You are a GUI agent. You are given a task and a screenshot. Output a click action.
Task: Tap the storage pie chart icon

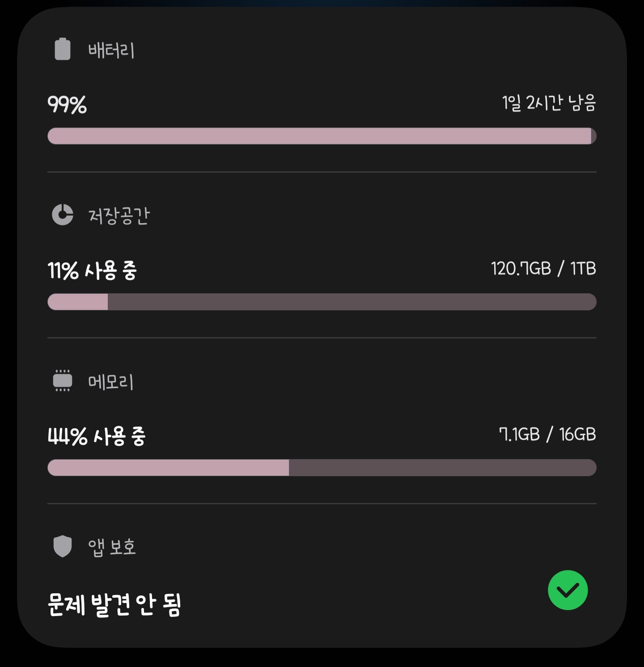pyautogui.click(x=63, y=215)
